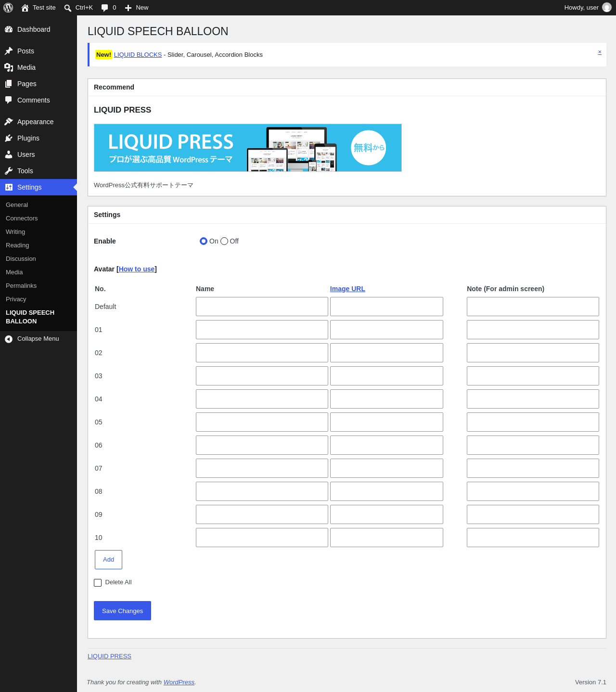Click the Test site home icon
The height and width of the screenshot is (692, 616).
click(25, 8)
